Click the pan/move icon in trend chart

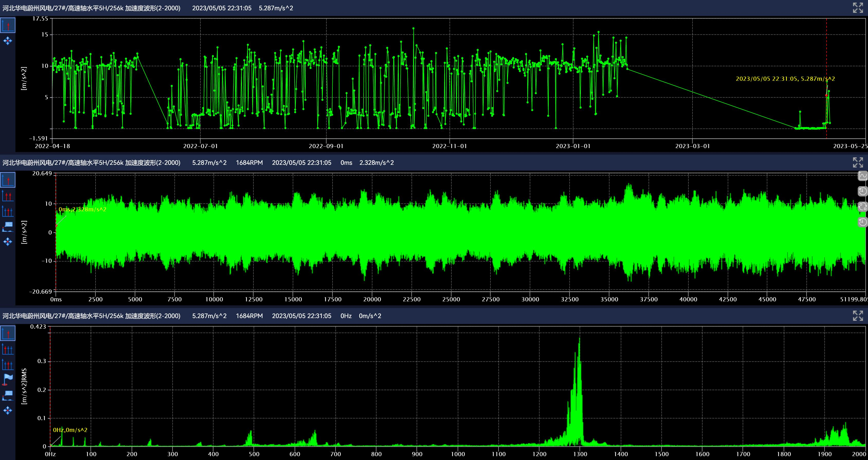[x=7, y=41]
